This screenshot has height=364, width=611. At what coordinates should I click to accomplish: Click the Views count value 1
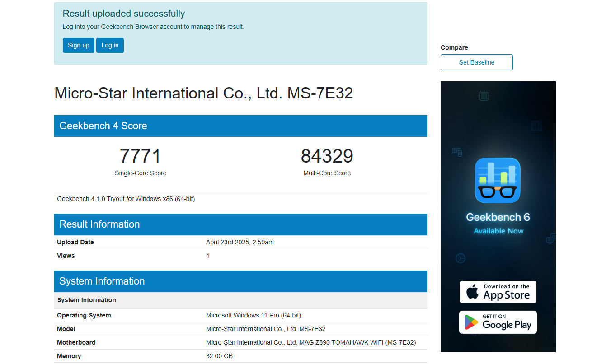208,256
